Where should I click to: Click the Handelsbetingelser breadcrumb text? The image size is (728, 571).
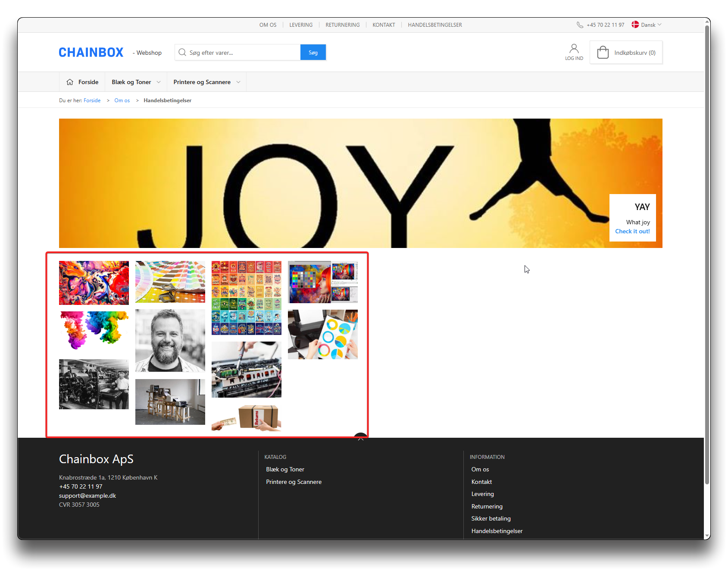point(167,100)
